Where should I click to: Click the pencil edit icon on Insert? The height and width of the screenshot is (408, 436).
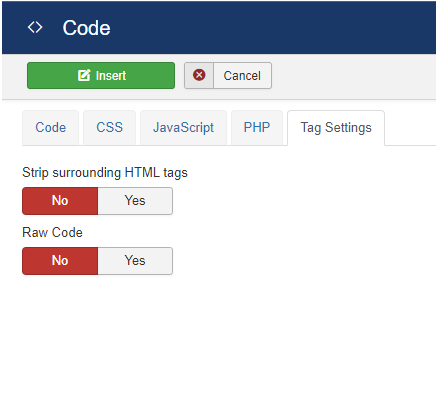tap(84, 75)
